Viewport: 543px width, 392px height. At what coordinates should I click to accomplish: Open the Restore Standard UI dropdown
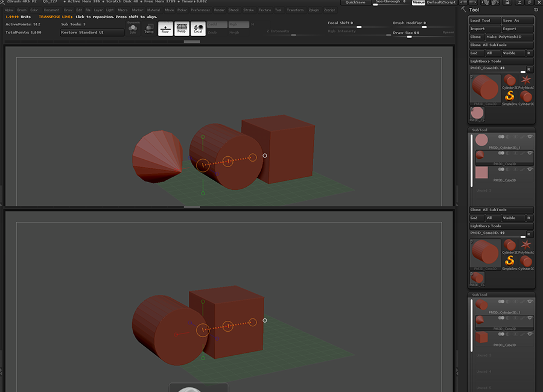tap(92, 32)
